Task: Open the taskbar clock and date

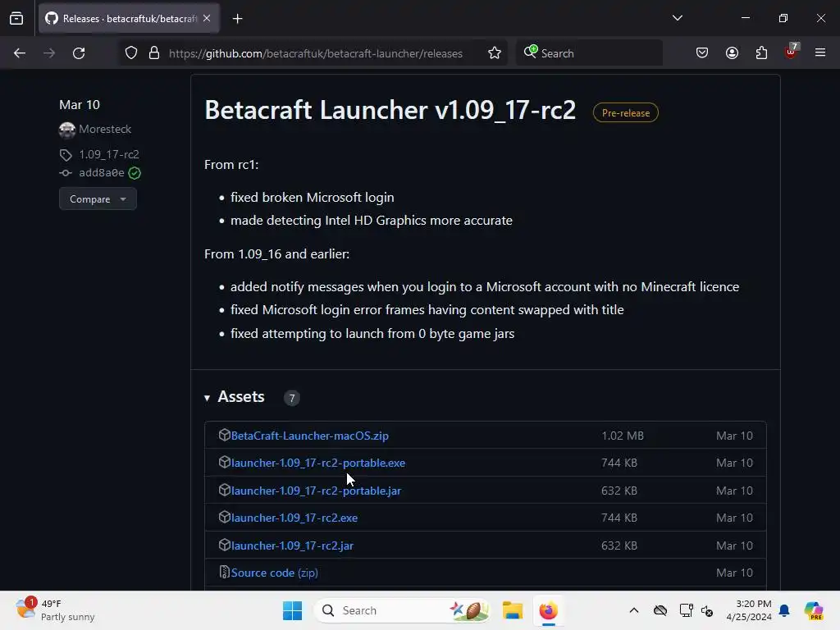Action: pyautogui.click(x=748, y=610)
